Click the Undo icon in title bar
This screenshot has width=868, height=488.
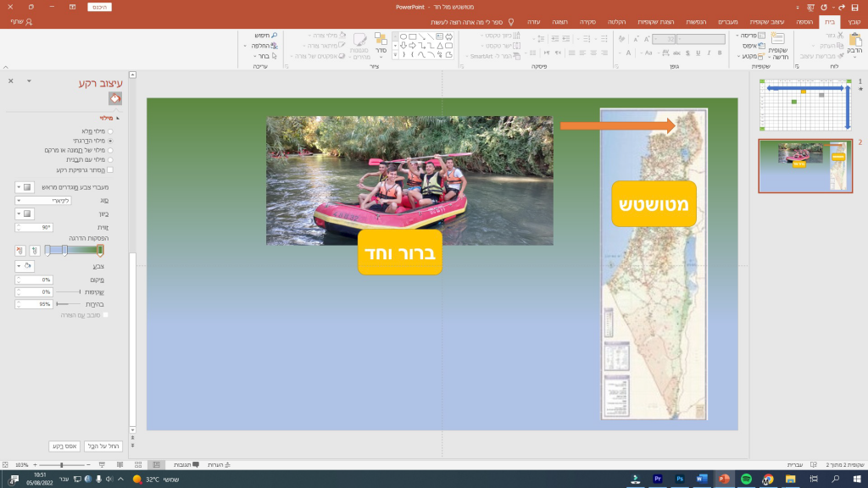pyautogui.click(x=841, y=7)
